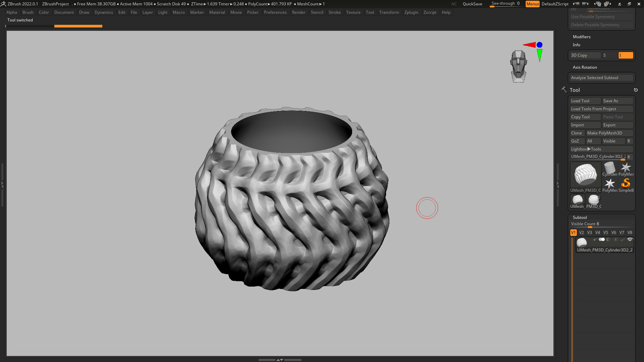
Task: Open the Preferences menu
Action: point(275,12)
